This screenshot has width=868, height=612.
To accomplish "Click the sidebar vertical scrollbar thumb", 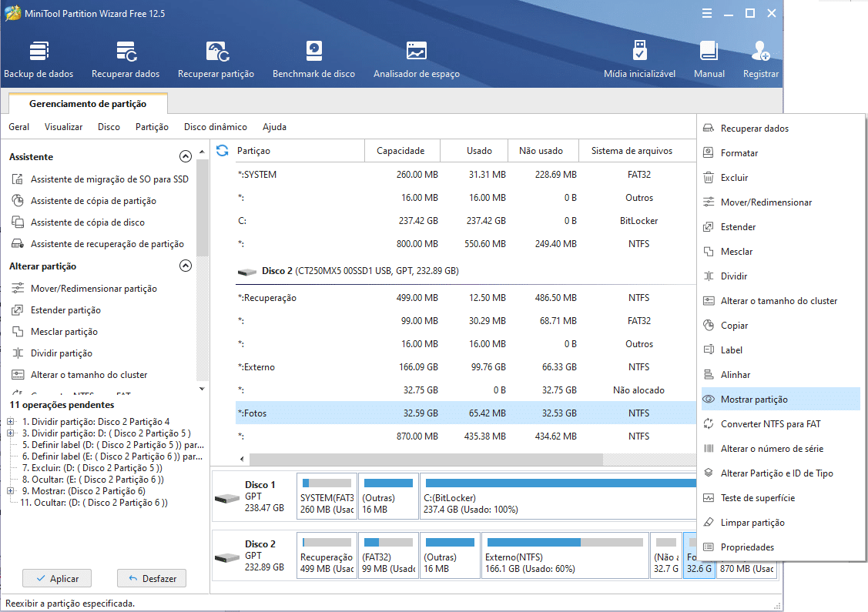I will click(202, 208).
